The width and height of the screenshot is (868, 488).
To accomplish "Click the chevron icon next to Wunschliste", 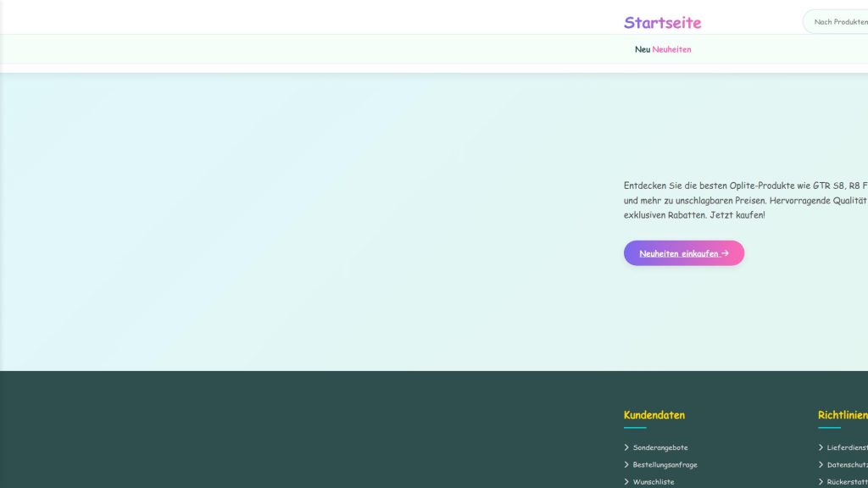I will click(627, 481).
